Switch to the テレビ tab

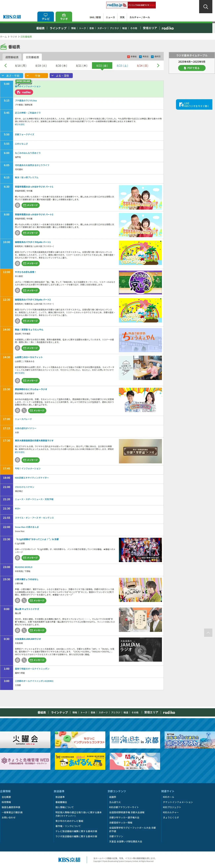tap(45, 17)
